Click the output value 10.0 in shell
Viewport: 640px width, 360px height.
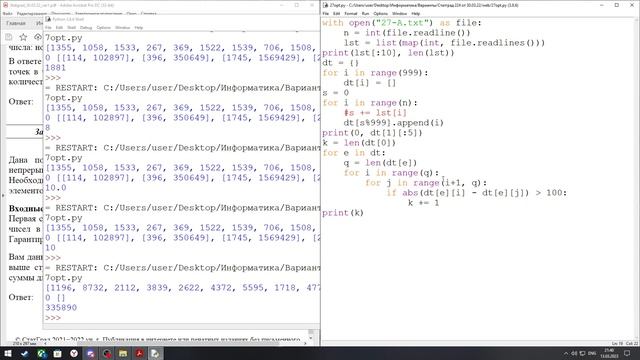click(x=56, y=187)
